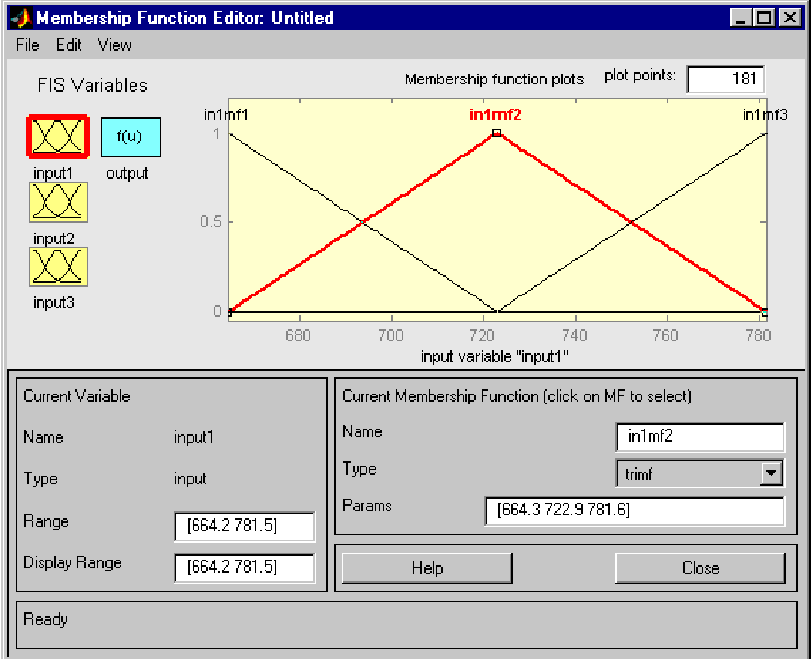The image size is (812, 659).
Task: Select the input2 variable icon
Action: pos(58,202)
